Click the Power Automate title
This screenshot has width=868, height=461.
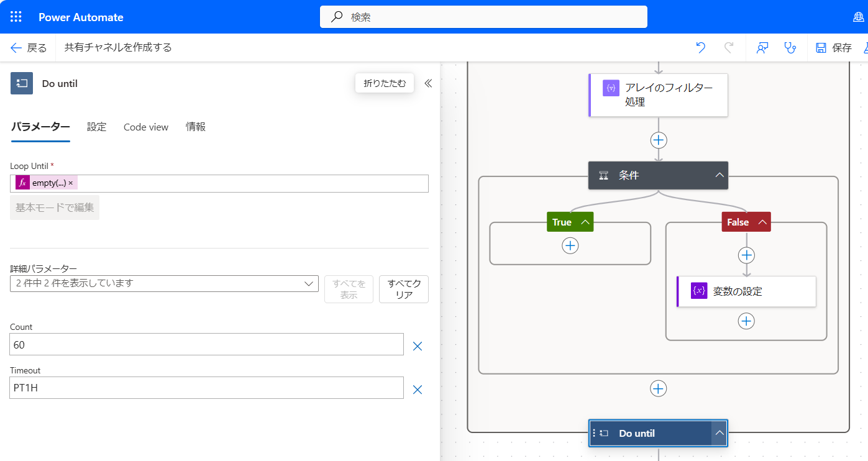tap(81, 17)
